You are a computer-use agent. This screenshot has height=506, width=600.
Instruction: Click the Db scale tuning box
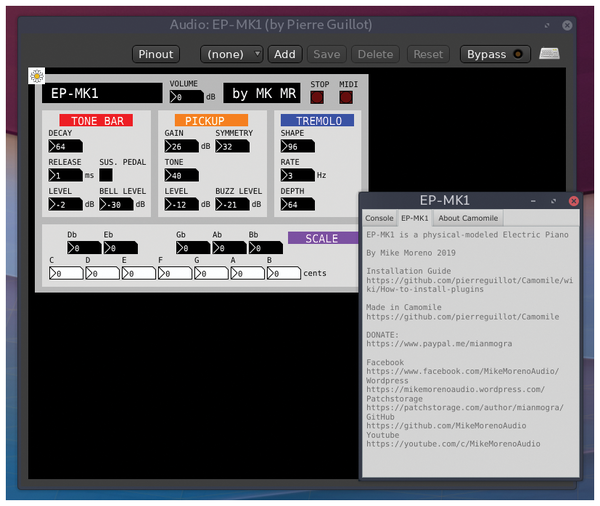pos(84,248)
